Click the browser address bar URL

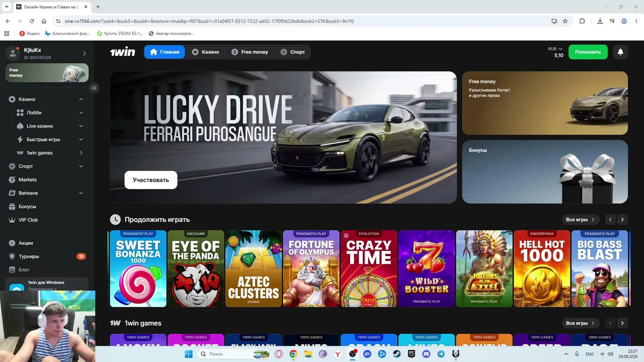tap(209, 21)
